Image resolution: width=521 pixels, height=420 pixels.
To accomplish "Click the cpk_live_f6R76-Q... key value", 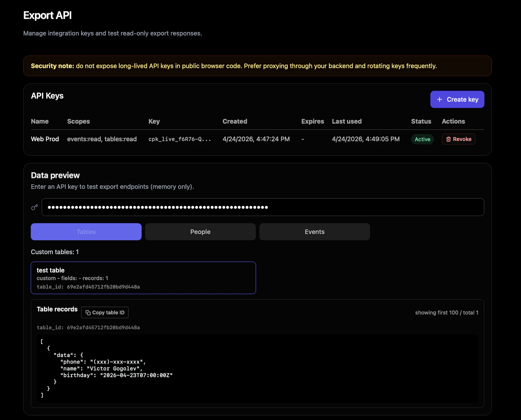I will [180, 139].
